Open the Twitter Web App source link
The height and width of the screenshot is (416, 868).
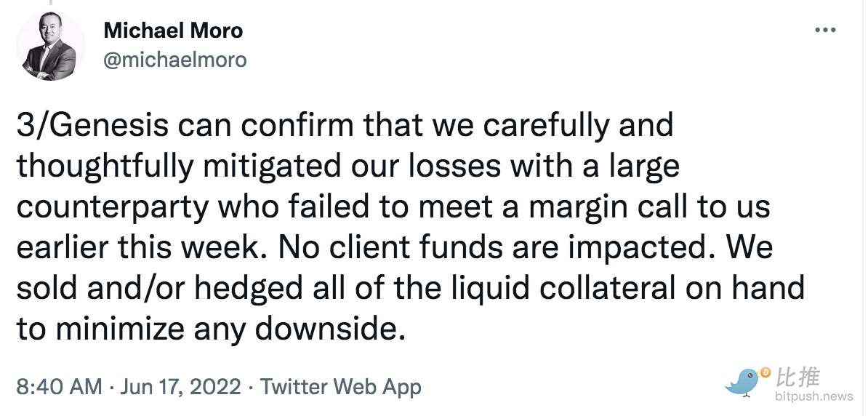coord(340,387)
